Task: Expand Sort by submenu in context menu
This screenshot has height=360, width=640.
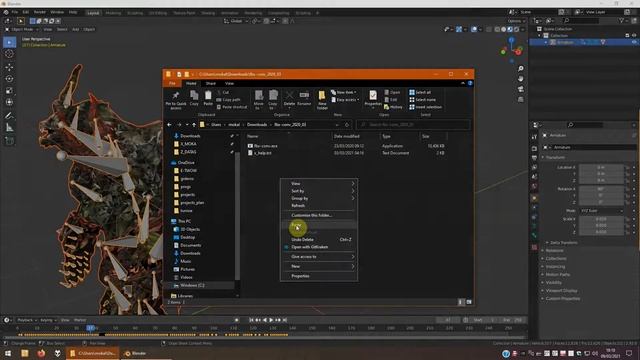Action: [x=319, y=191]
